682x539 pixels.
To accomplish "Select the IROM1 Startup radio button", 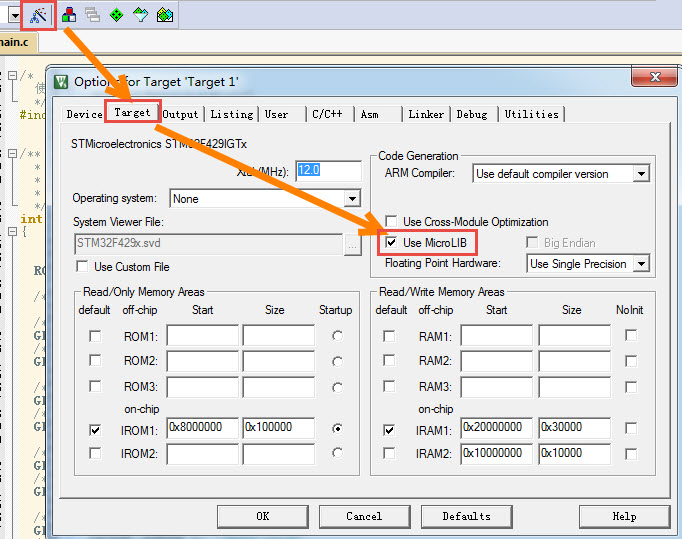I will 337,429.
